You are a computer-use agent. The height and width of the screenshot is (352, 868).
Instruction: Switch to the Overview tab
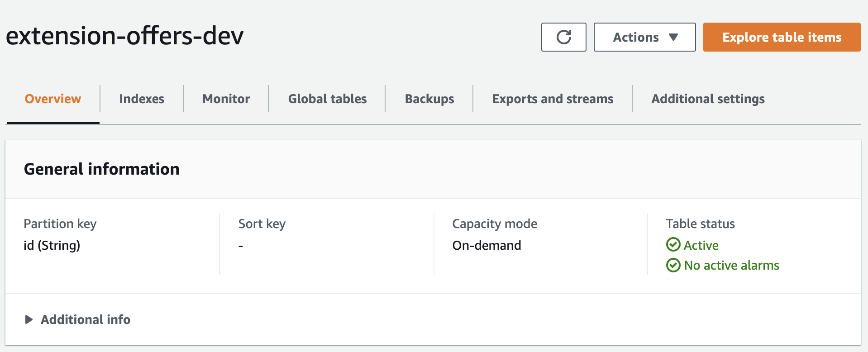(x=53, y=99)
